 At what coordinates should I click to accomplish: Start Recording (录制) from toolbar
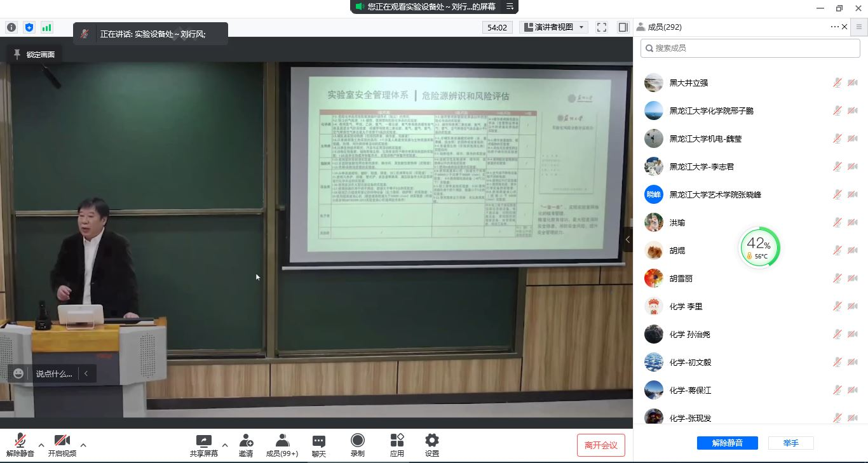tap(358, 445)
